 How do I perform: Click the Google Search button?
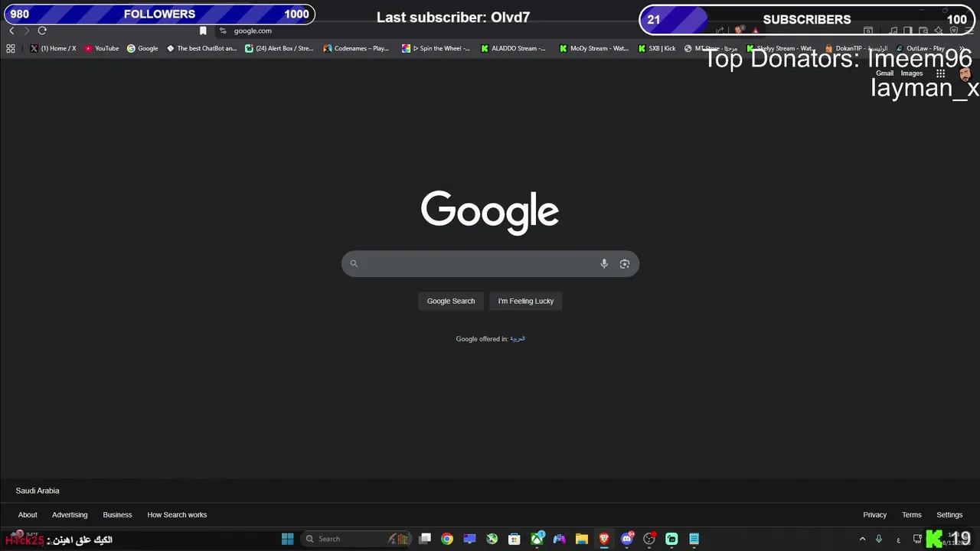[x=451, y=301]
